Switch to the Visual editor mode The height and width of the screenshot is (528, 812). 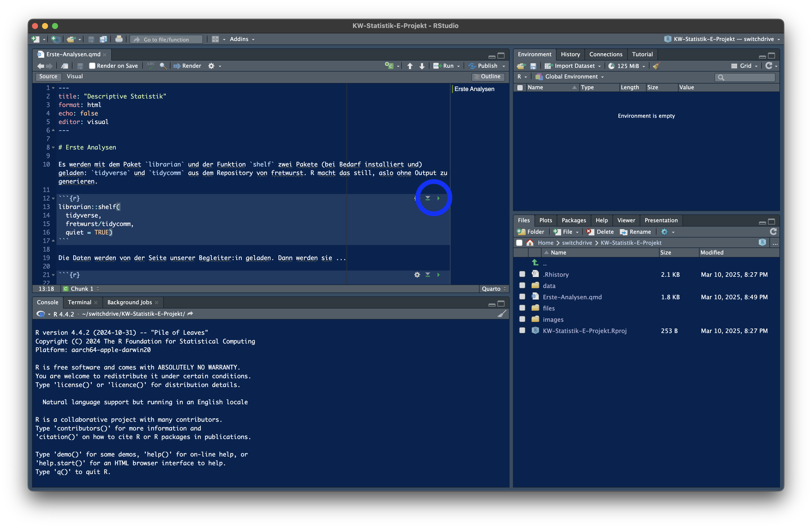pyautogui.click(x=75, y=76)
